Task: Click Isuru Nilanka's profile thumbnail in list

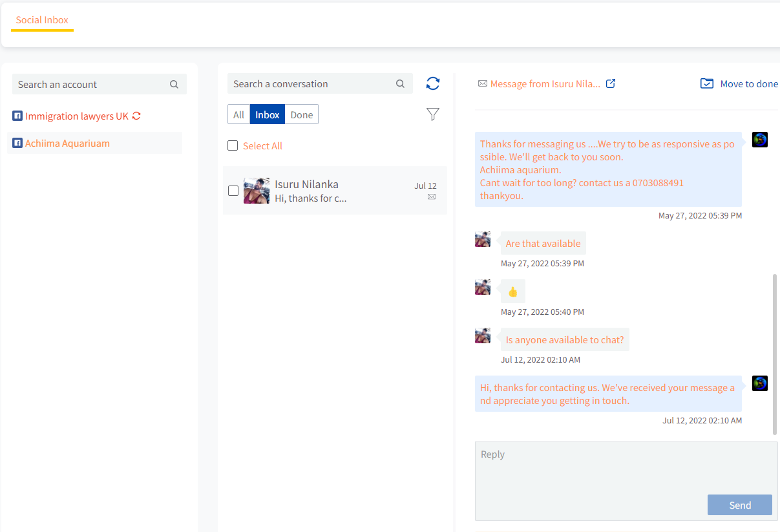Action: (257, 191)
